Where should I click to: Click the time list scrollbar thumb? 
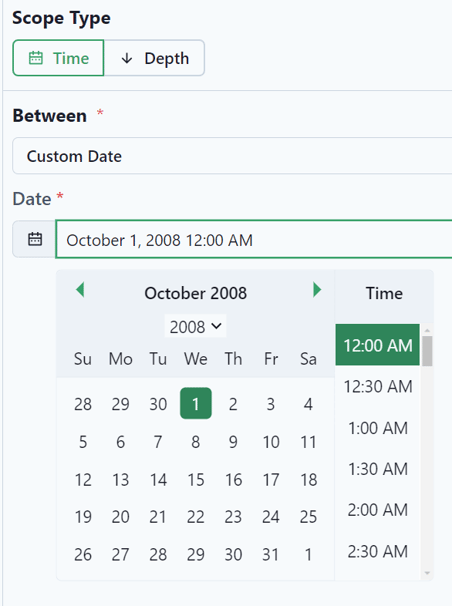point(427,351)
